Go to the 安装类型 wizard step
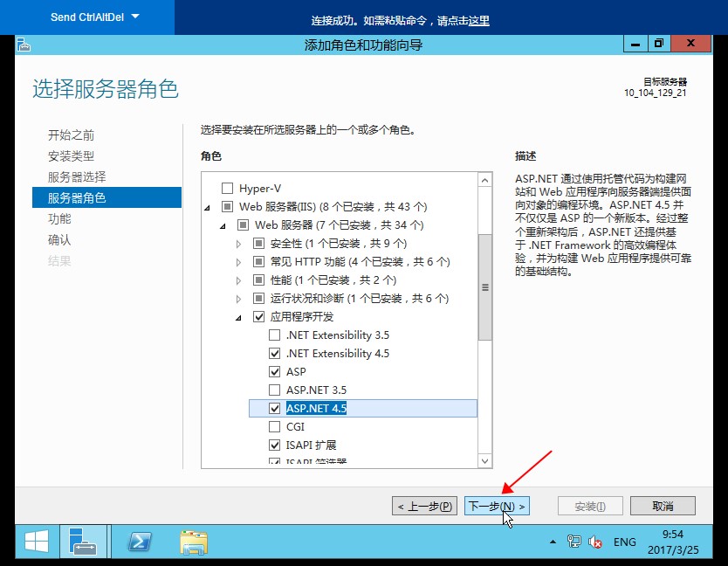This screenshot has height=566, width=728. click(71, 156)
